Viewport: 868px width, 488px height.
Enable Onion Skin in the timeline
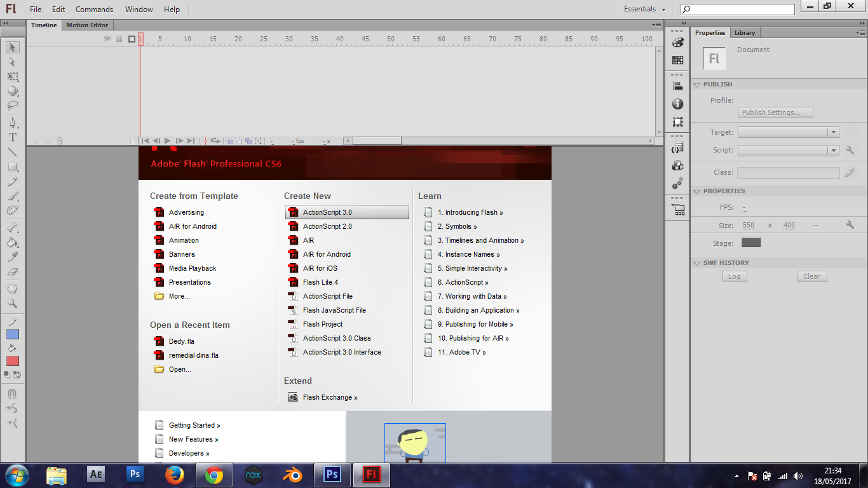(x=230, y=141)
